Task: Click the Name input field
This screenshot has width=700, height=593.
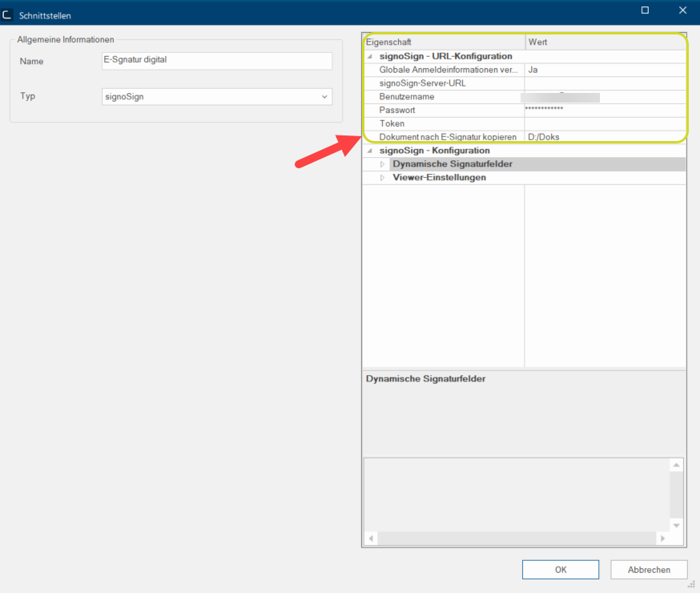Action: 216,62
